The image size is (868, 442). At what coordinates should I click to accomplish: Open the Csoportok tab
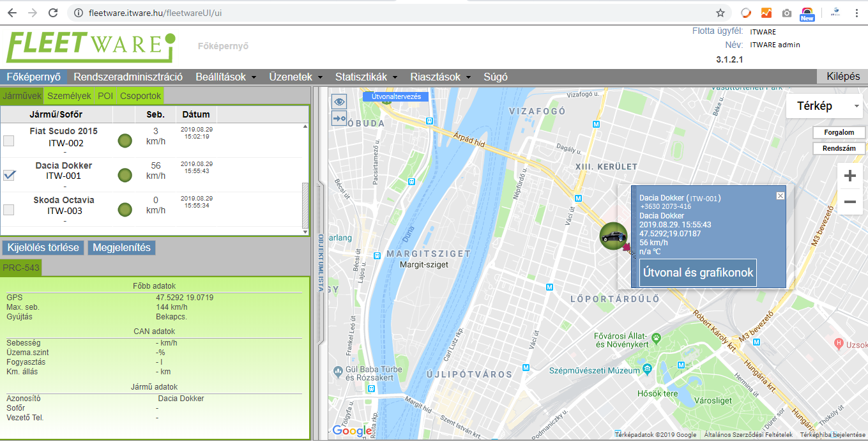pyautogui.click(x=140, y=96)
